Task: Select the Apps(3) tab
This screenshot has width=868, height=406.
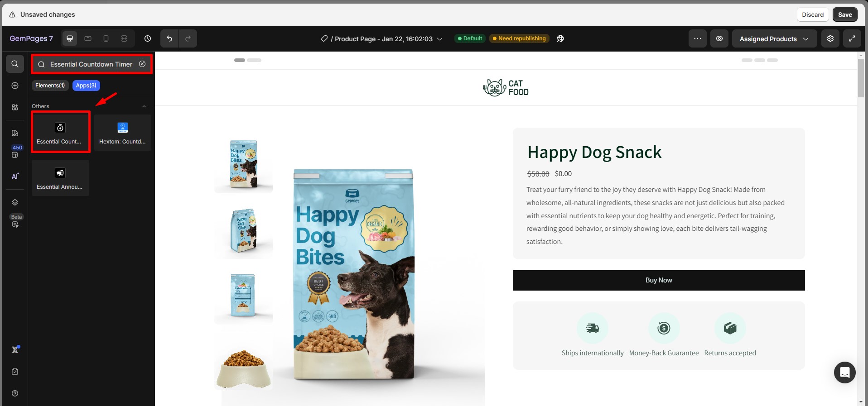Action: point(86,86)
